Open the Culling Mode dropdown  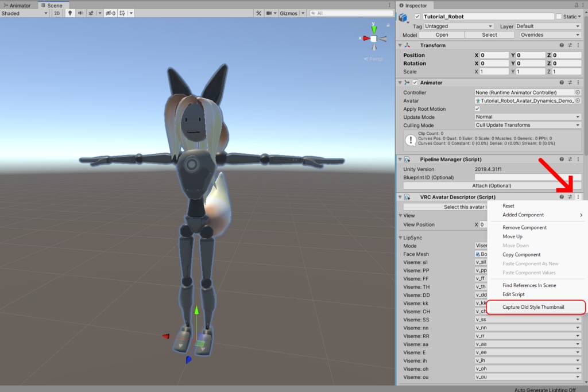(x=527, y=125)
